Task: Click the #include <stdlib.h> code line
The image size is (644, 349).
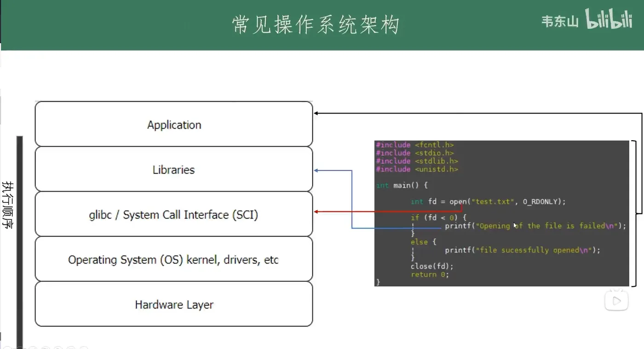Action: pyautogui.click(x=417, y=161)
